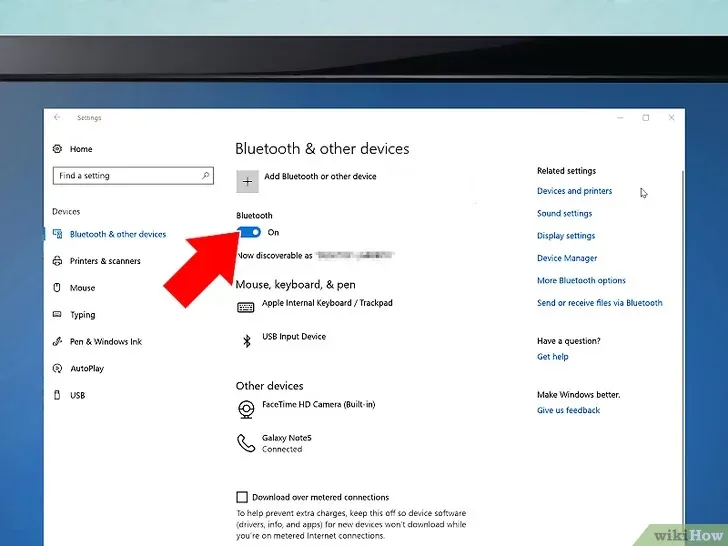Click the back arrow in Settings
This screenshot has width=728, height=546.
(x=57, y=118)
